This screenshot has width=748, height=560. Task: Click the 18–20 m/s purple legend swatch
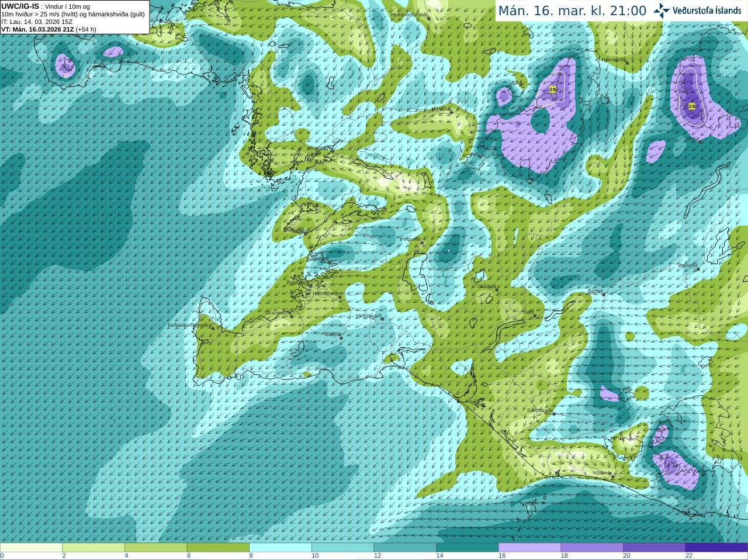592,547
